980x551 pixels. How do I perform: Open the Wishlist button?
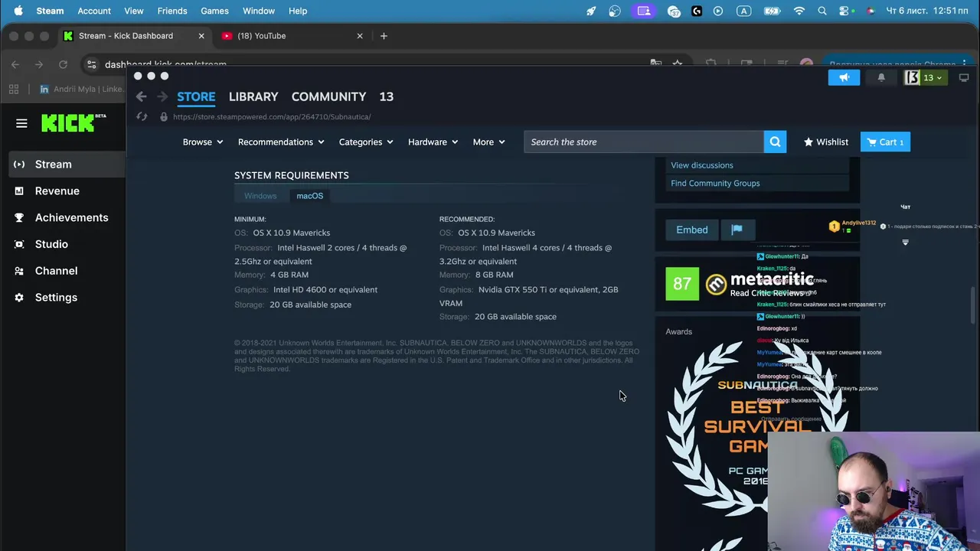pos(826,142)
